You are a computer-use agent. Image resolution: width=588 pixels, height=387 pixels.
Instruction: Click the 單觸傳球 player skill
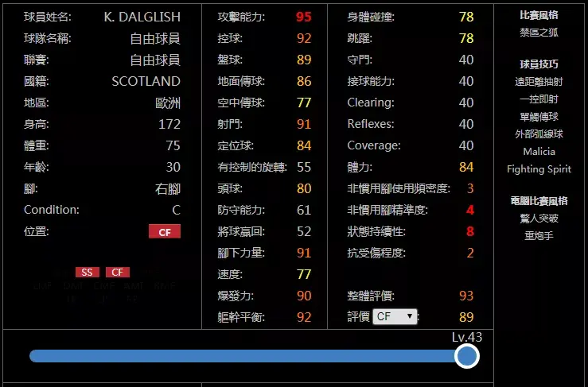point(539,117)
